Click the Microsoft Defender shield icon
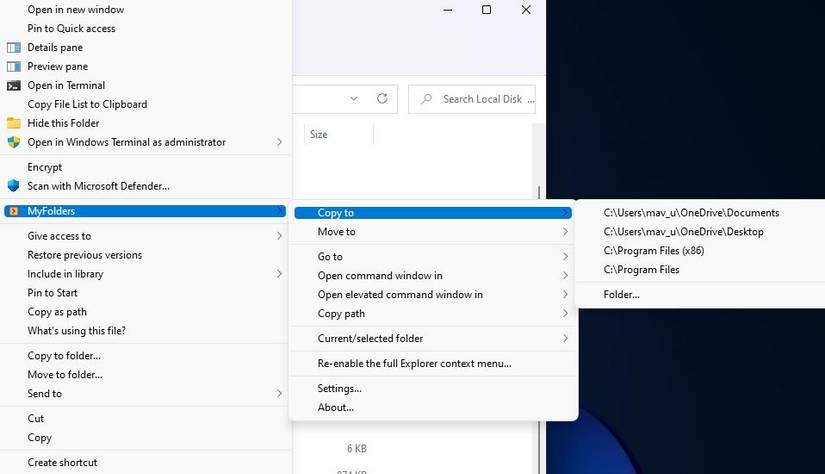This screenshot has width=825, height=474. coord(14,186)
